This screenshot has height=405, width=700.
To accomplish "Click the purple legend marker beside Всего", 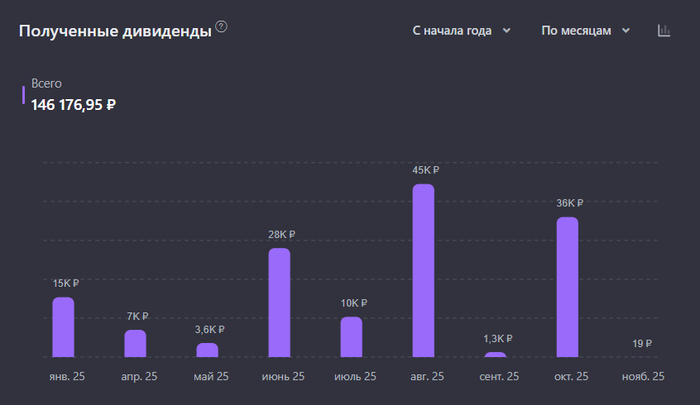I will click(x=23, y=94).
